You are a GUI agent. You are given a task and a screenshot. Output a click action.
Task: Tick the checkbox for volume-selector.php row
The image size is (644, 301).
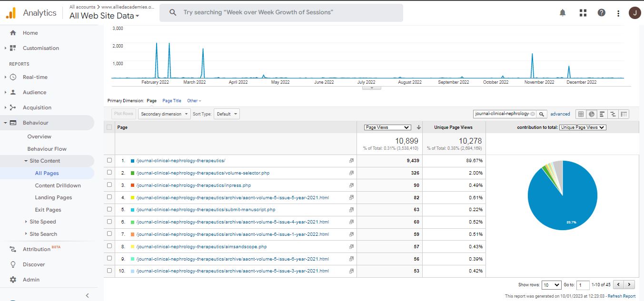coord(109,173)
